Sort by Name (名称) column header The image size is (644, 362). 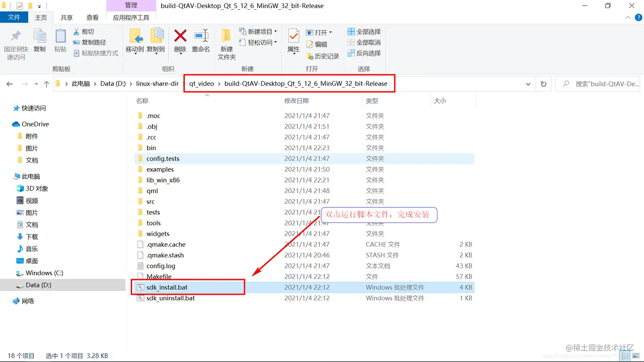142,101
